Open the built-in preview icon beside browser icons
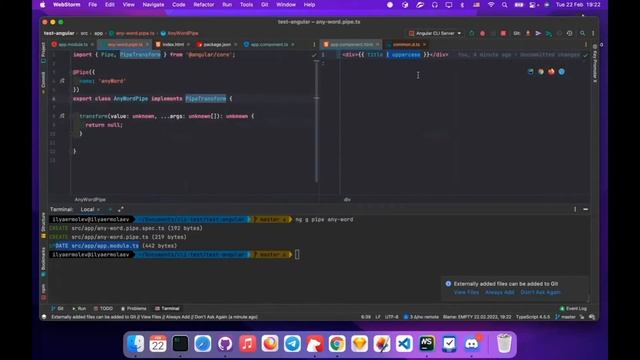Viewport: 640px width, 360px height. (x=531, y=71)
